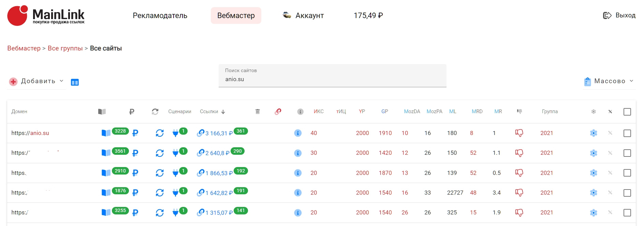Sort by ИКС column header

[x=319, y=111]
